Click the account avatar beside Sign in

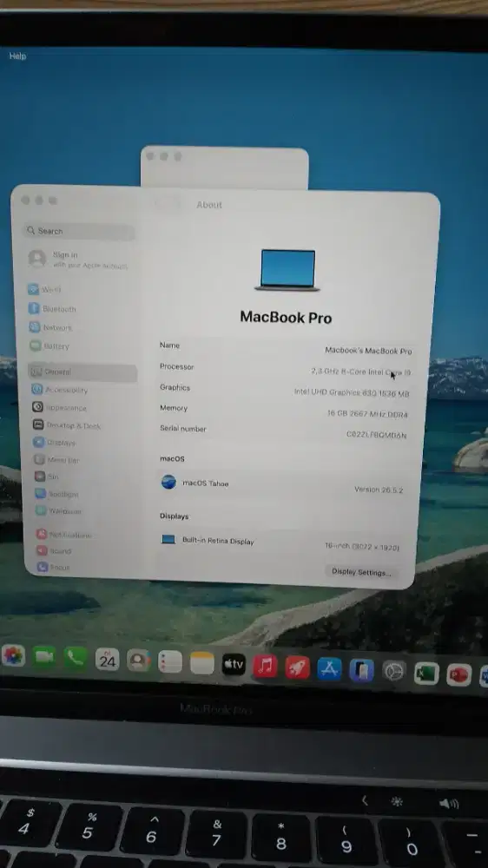coord(37,259)
